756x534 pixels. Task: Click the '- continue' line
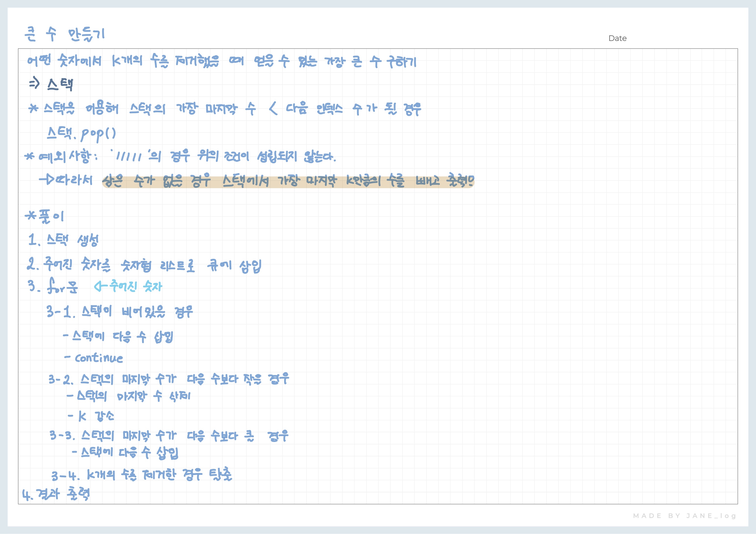click(94, 358)
